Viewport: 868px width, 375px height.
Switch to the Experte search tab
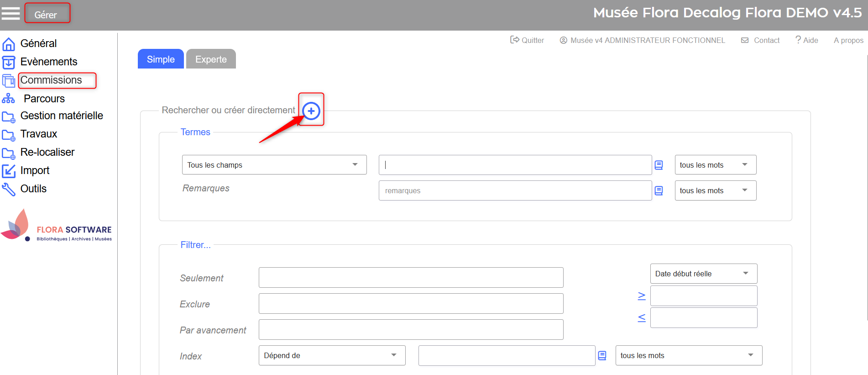pos(211,59)
